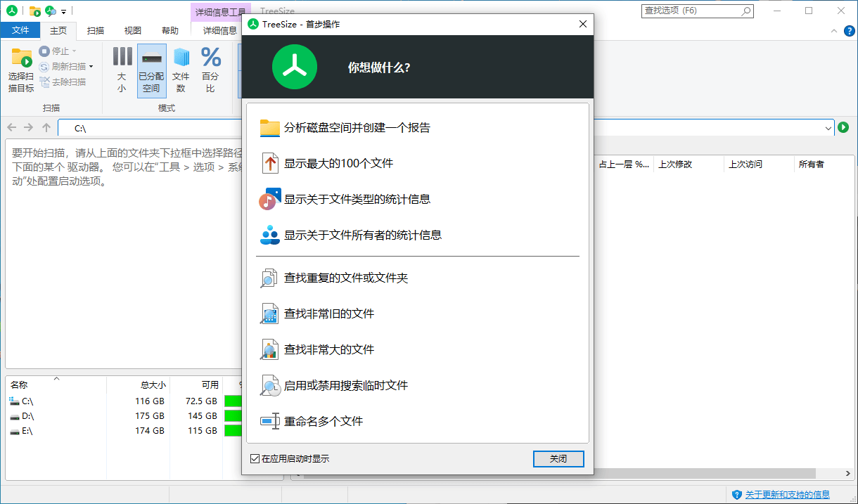
Task: 点击查找选项搜索框
Action: (693, 11)
